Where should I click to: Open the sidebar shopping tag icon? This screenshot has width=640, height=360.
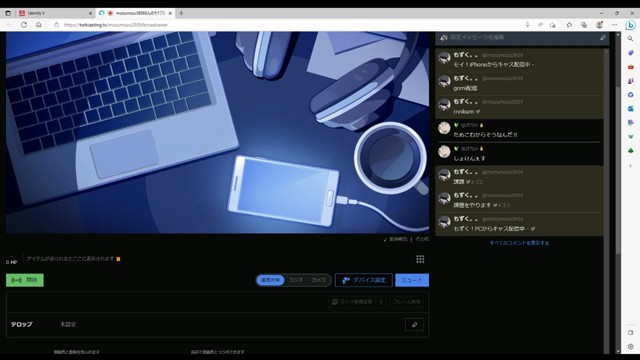click(631, 53)
